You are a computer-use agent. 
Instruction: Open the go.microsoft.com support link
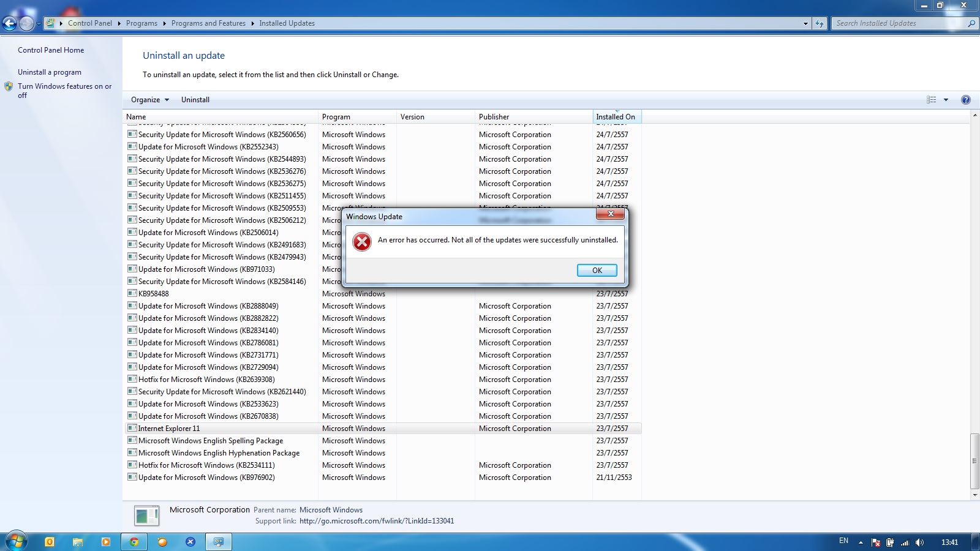click(377, 521)
